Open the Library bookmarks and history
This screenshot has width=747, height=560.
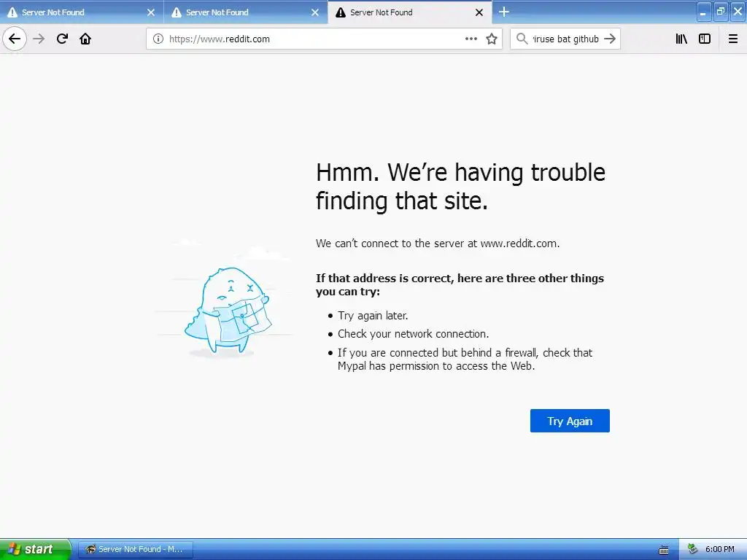681,39
